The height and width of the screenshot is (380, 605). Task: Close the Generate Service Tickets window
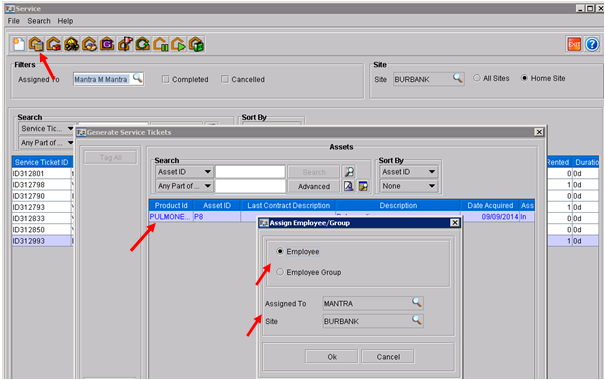coord(539,132)
